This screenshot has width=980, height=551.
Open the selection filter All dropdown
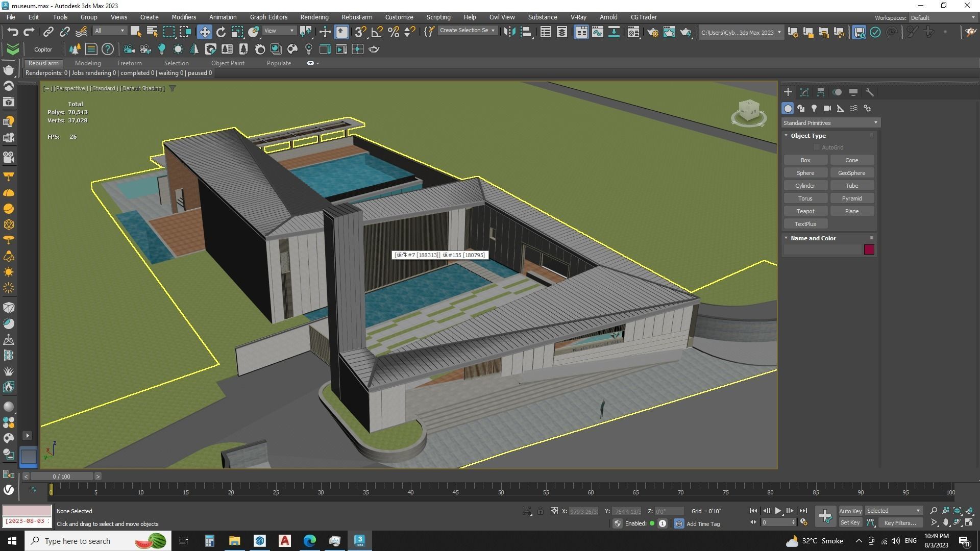point(109,31)
